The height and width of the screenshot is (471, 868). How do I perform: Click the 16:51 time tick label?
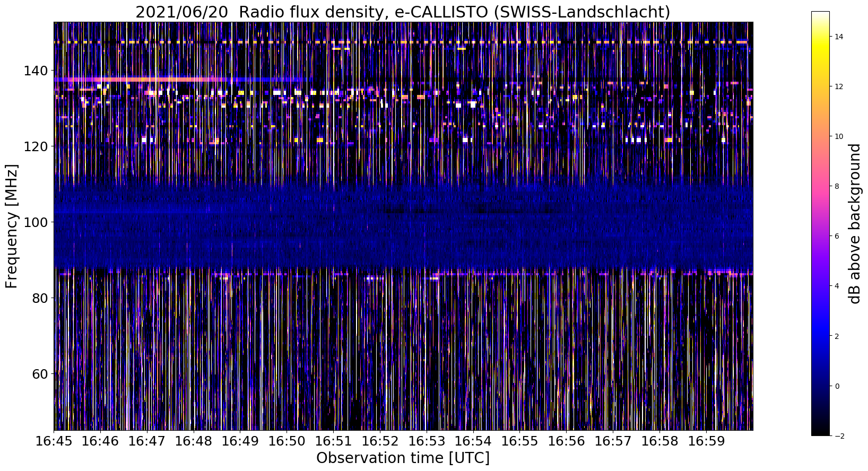click(x=334, y=441)
